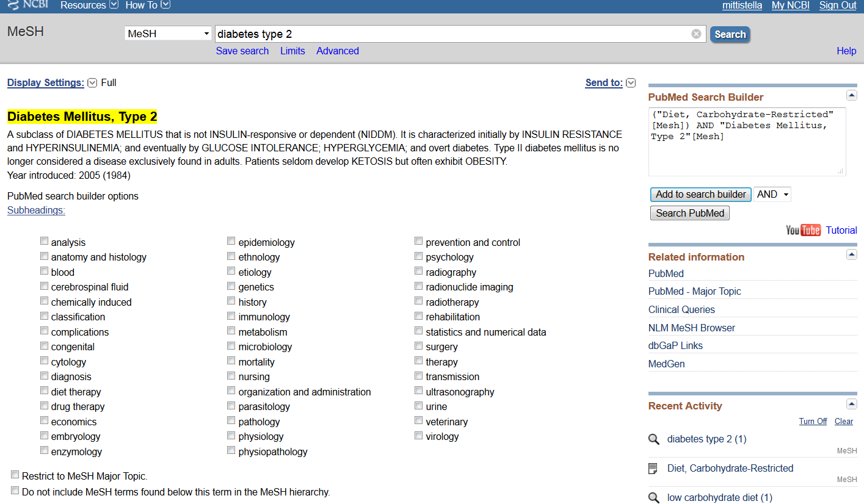Collapse the Related information panel
The image size is (864, 504).
[x=852, y=254]
